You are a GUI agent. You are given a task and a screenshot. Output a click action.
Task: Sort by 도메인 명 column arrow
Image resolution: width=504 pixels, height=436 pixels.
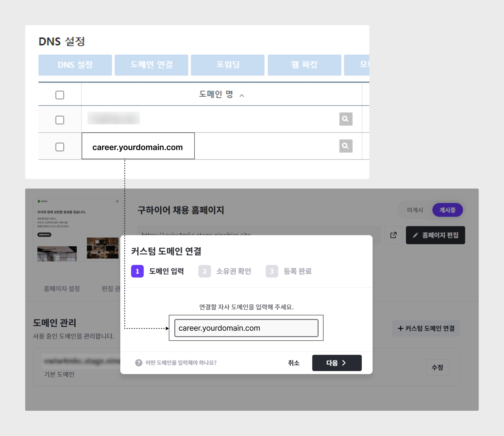[241, 95]
